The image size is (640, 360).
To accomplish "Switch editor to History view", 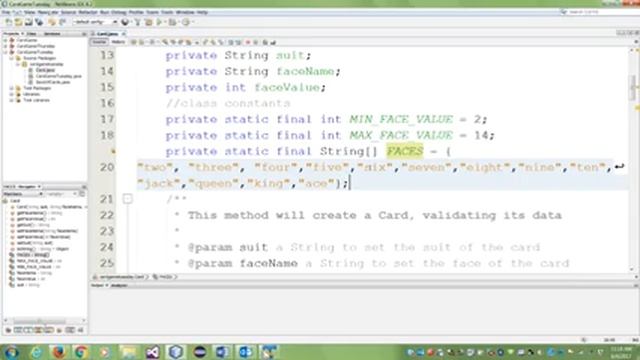I will tap(118, 42).
